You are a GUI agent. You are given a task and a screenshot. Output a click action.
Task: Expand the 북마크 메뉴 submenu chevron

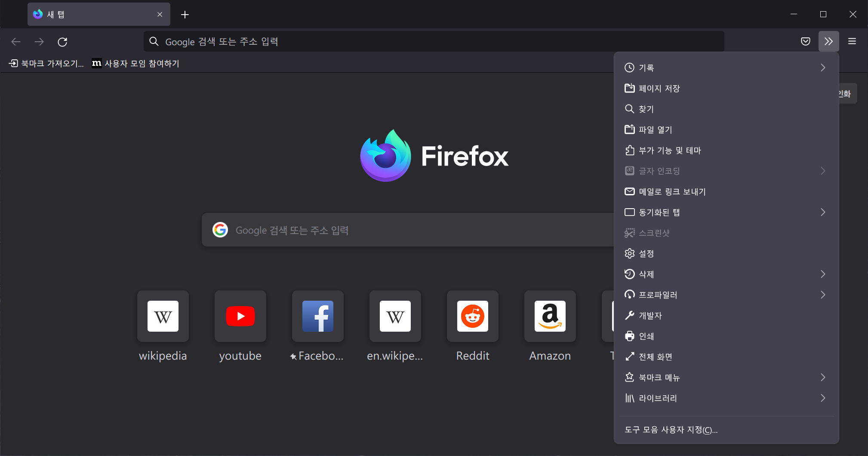coord(823,377)
